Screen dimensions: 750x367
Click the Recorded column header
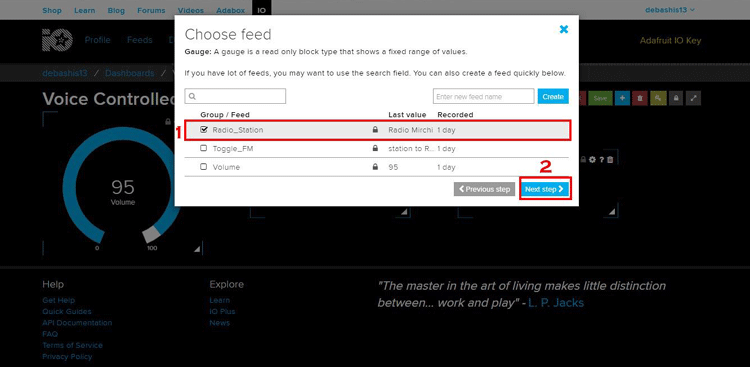tap(455, 114)
